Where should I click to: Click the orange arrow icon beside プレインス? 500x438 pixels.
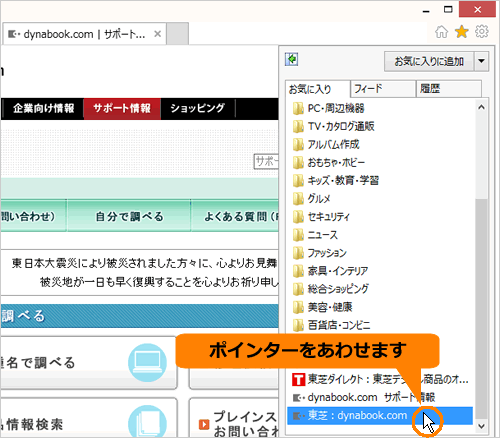click(x=204, y=424)
